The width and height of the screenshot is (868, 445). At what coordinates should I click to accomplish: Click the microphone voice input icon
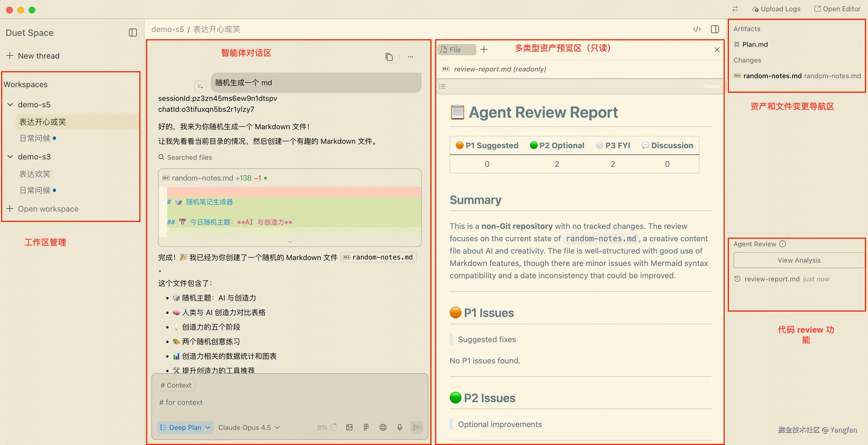(x=400, y=427)
